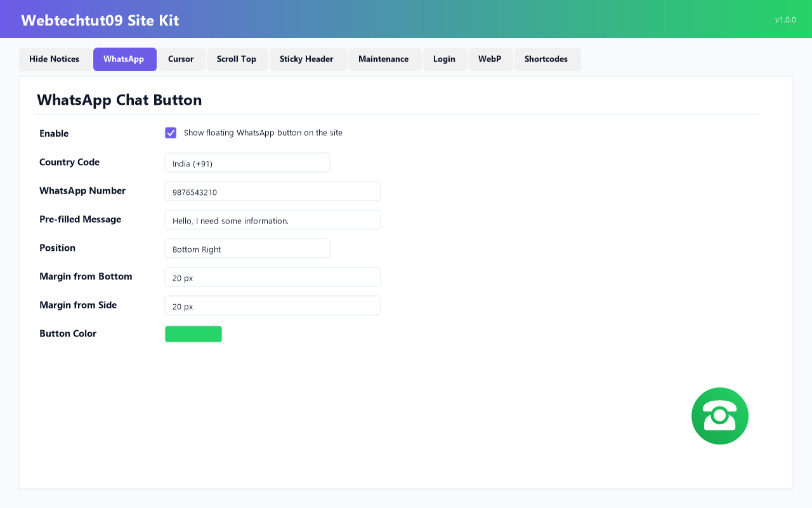Viewport: 812px width, 508px height.
Task: Click the WhatsApp Chat Button heading
Action: tap(119, 100)
